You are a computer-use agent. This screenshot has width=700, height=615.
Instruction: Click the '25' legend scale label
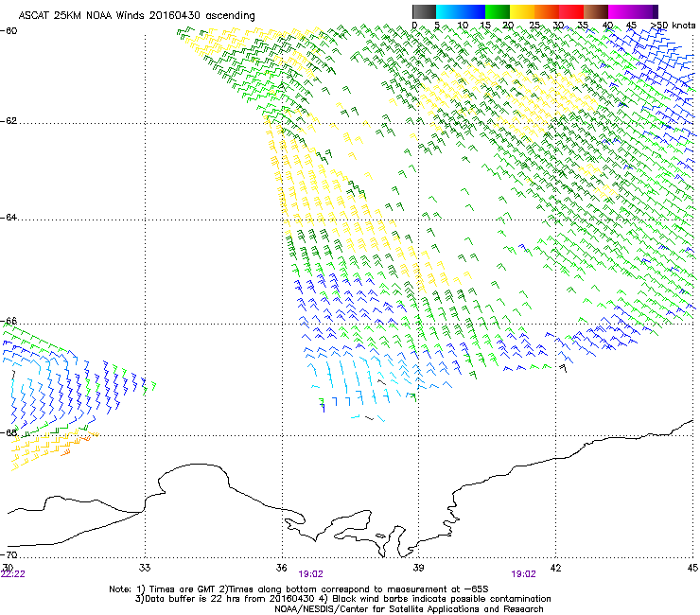pyautogui.click(x=534, y=26)
